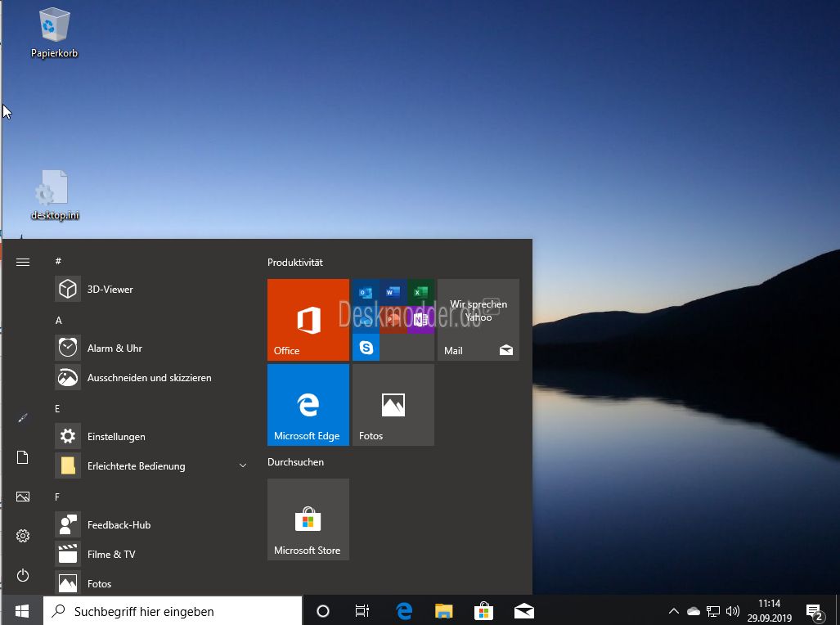Open Fotos in the app list

[x=150, y=583]
